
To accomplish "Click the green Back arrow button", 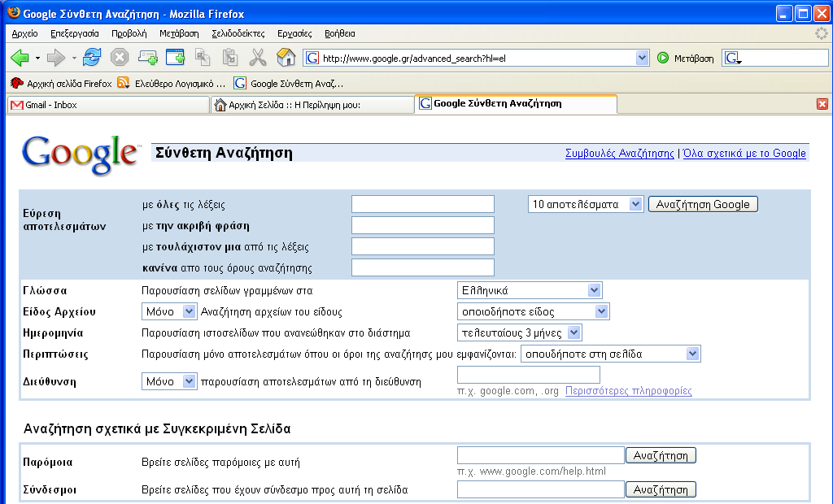I will point(20,58).
